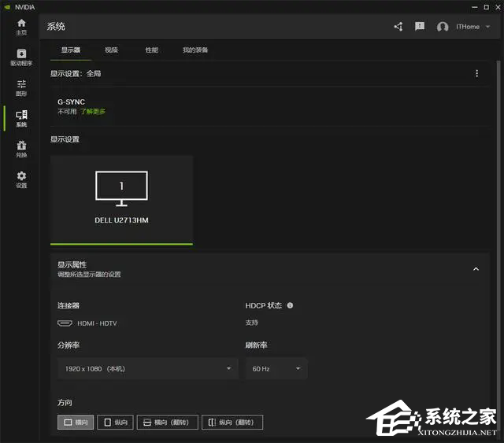
Task: Go to 驱动程序 (Drivers) in sidebar
Action: (21, 57)
